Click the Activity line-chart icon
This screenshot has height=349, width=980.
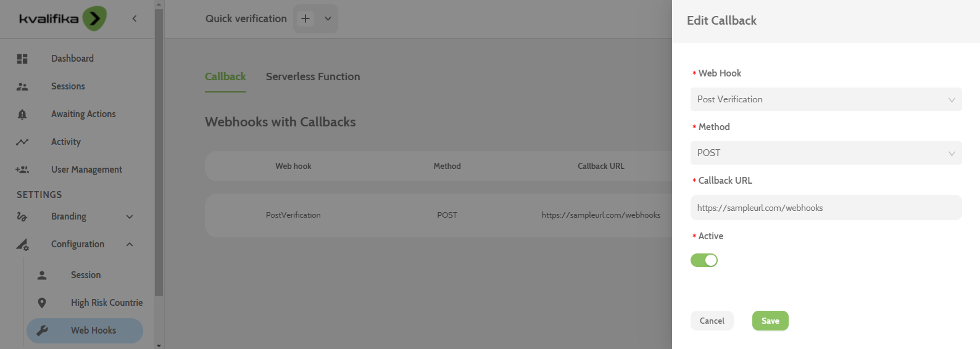tap(22, 142)
